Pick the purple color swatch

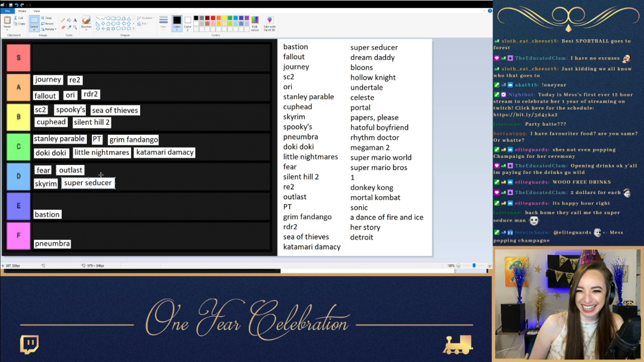[247, 18]
